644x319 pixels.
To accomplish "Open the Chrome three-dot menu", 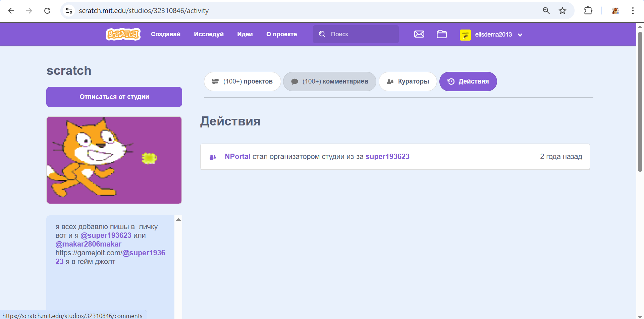I will point(633,11).
